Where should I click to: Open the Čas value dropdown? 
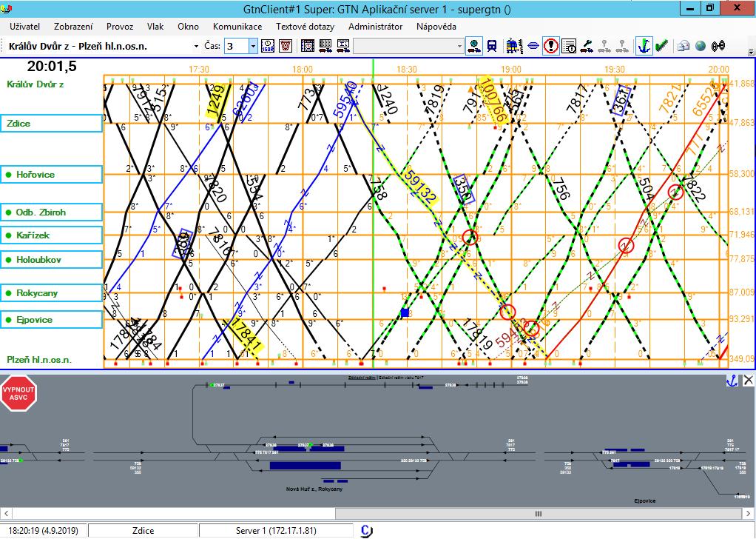[253, 47]
